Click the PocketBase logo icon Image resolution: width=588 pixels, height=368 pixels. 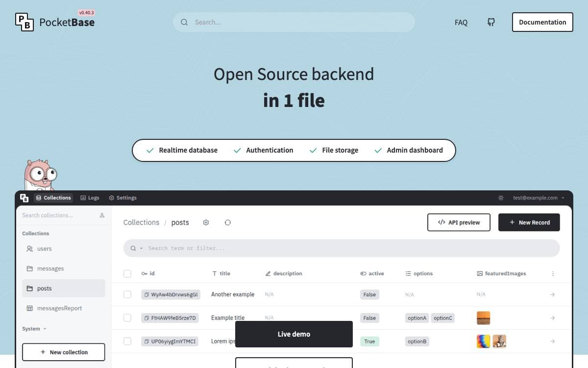(x=24, y=22)
